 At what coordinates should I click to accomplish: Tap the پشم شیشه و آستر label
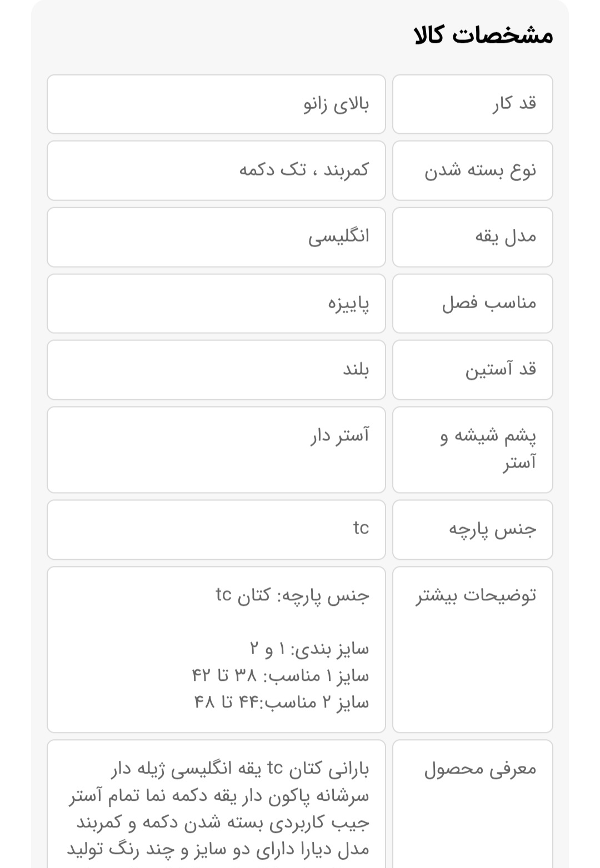[x=488, y=449]
